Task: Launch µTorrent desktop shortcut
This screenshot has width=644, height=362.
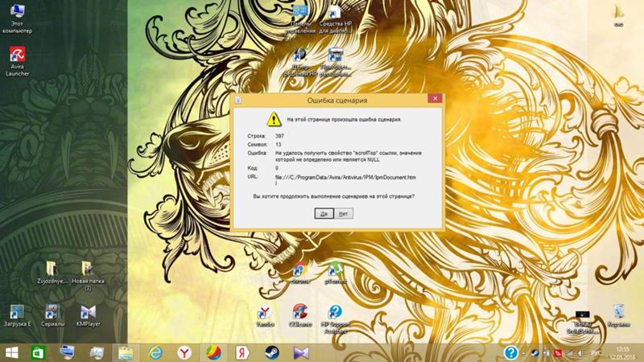Action: 335,273
